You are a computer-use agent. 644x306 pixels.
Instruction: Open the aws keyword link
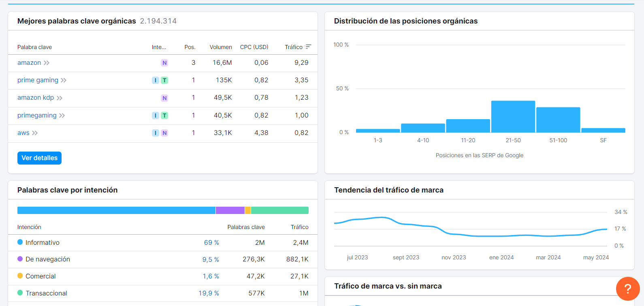tap(23, 133)
